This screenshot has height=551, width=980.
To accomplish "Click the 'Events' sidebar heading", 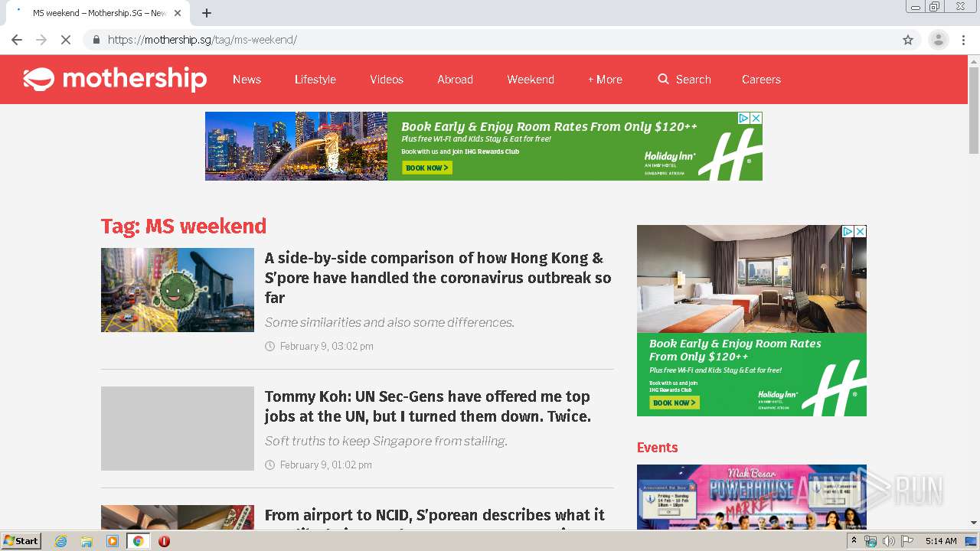I will tap(658, 448).
